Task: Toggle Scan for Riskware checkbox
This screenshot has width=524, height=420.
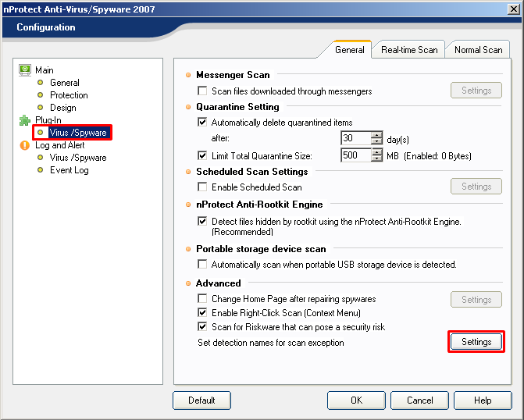Action: tap(202, 327)
